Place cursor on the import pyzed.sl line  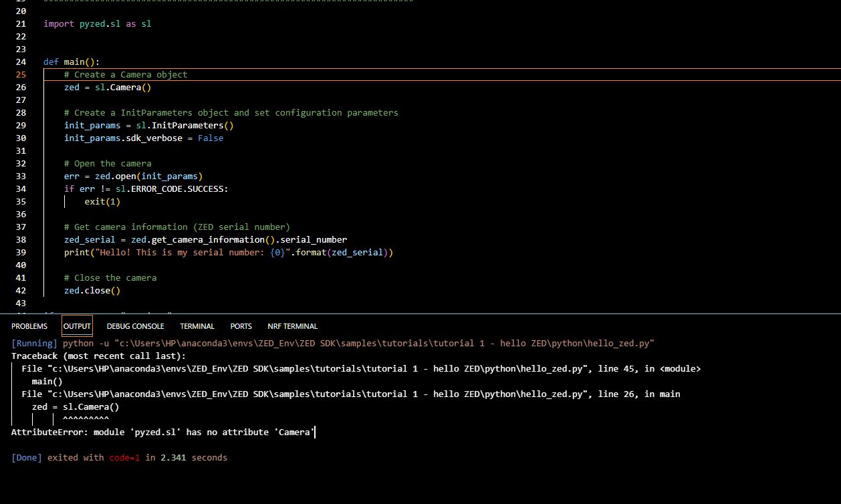click(x=97, y=24)
